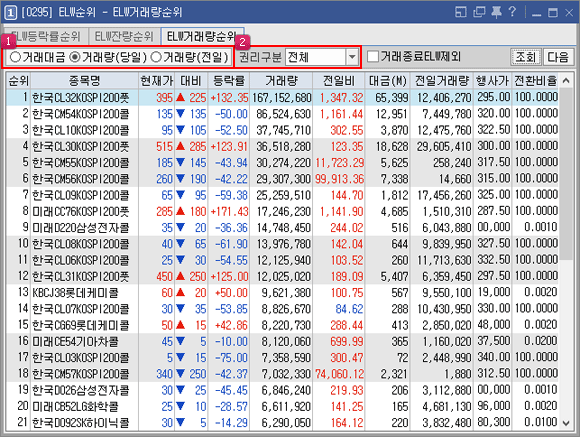Click the 등락률 column header
Image resolution: width=580 pixels, height=437 pixels.
pyautogui.click(x=229, y=81)
